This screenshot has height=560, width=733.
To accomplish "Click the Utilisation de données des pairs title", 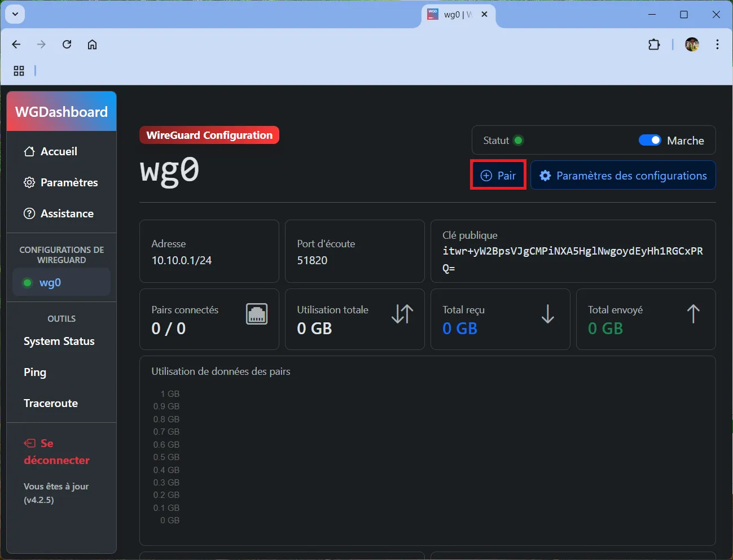I will click(221, 371).
